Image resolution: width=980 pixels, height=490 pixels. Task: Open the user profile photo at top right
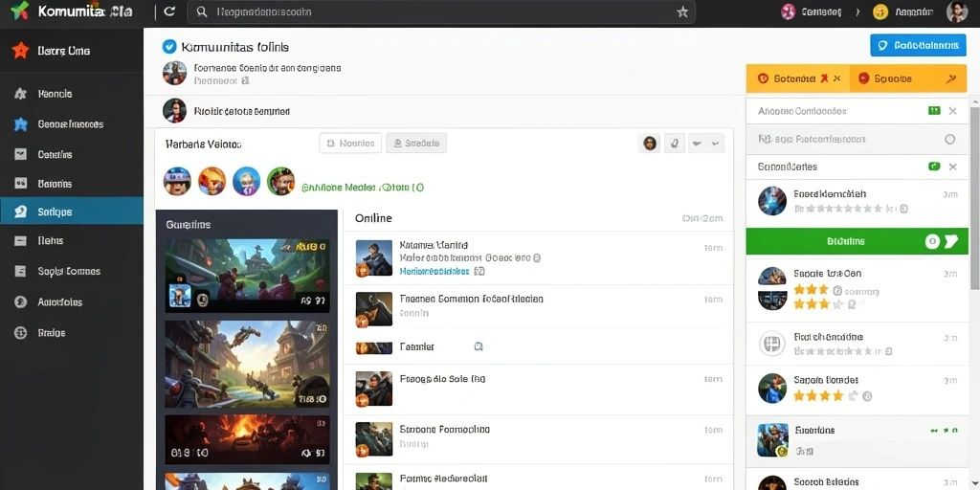click(956, 11)
